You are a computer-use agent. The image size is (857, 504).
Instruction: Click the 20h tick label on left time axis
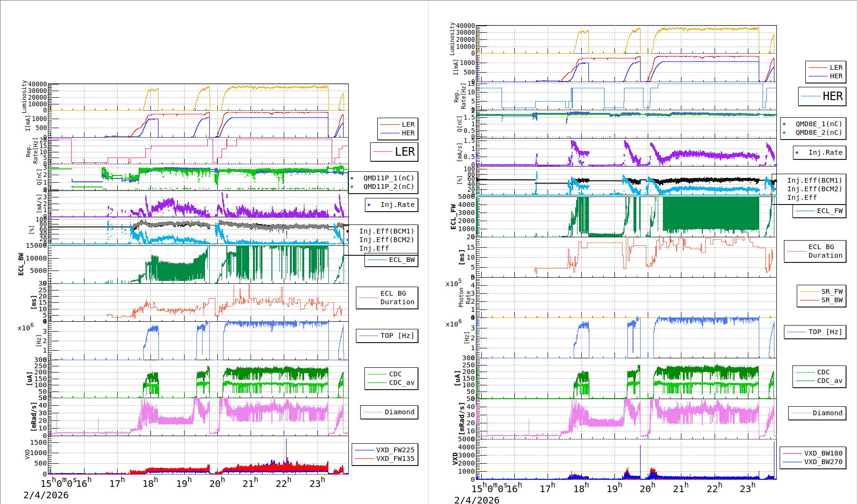coord(216,484)
